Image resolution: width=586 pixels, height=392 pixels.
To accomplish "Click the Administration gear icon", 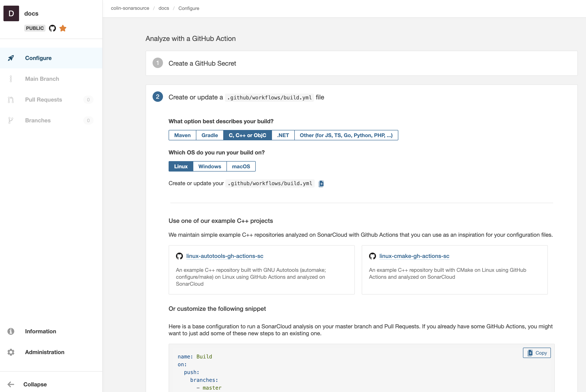I will [x=11, y=352].
